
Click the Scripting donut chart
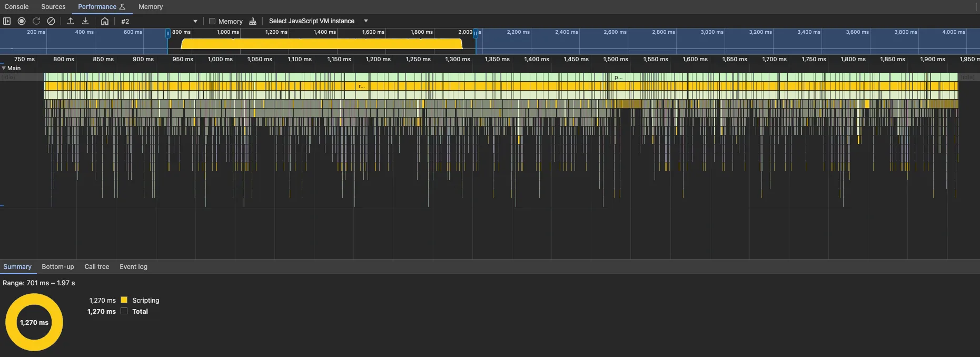(x=34, y=322)
